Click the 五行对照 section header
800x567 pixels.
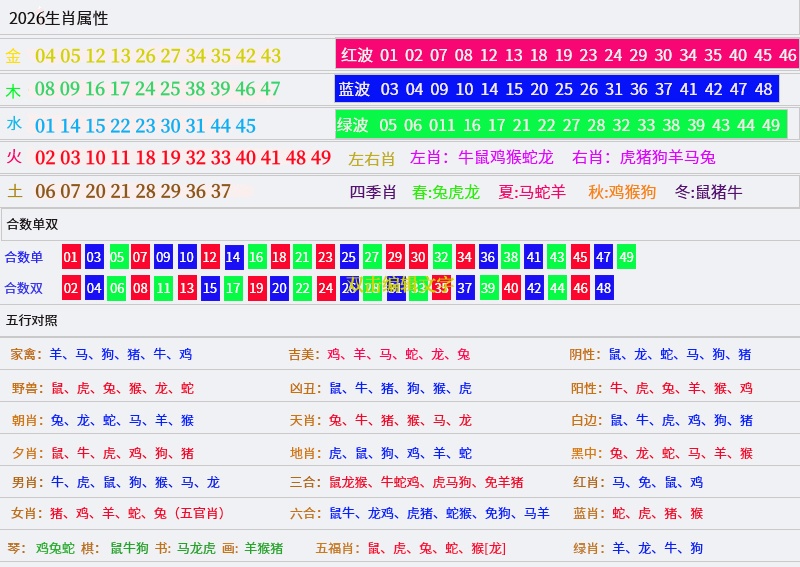point(32,320)
